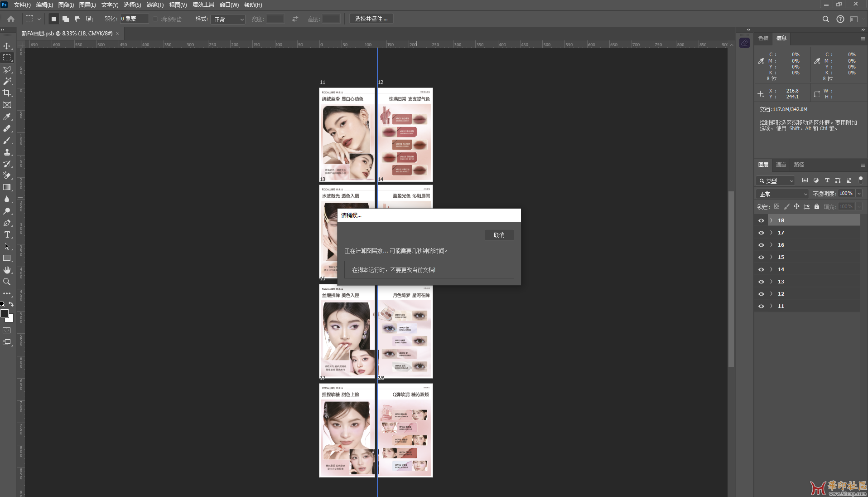Select the Brush tool
This screenshot has width=868, height=497.
point(7,140)
